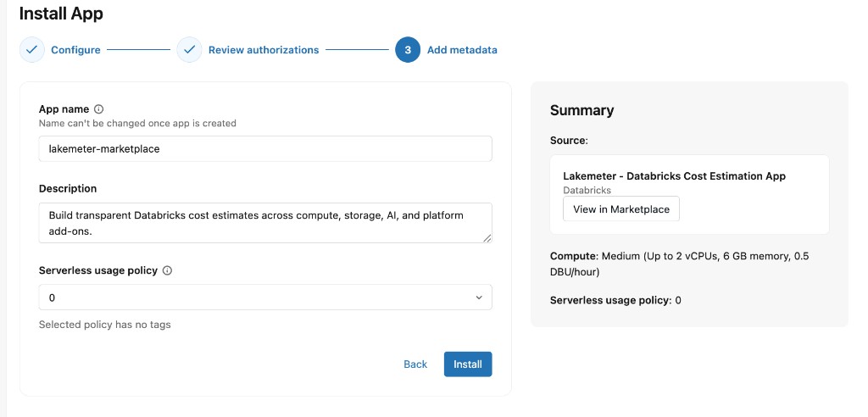
Task: Click 'Name can't be changed once app is created' note
Action: 137,123
